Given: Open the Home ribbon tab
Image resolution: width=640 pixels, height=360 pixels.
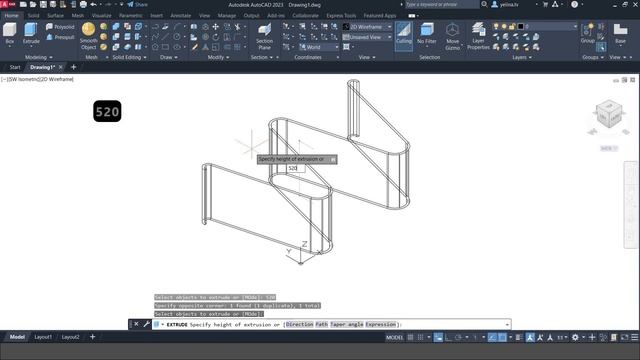Looking at the screenshot, I should [11, 16].
